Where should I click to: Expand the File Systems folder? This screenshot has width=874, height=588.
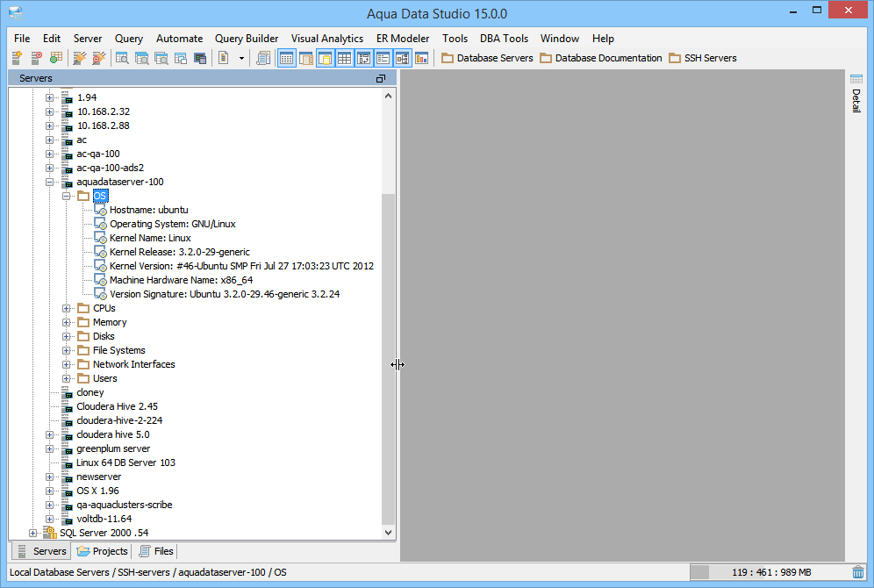pyautogui.click(x=67, y=350)
